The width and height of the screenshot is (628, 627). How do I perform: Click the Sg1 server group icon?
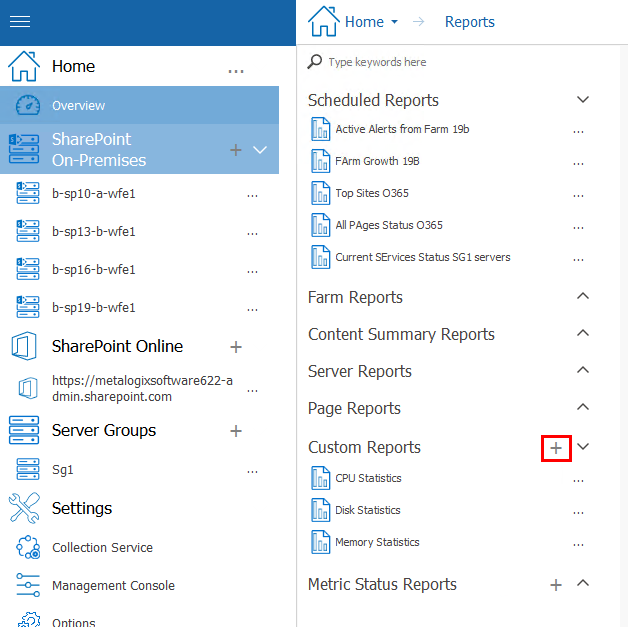coord(28,469)
